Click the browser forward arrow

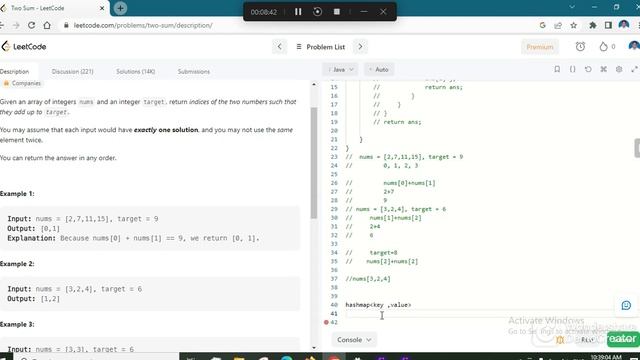16,25
